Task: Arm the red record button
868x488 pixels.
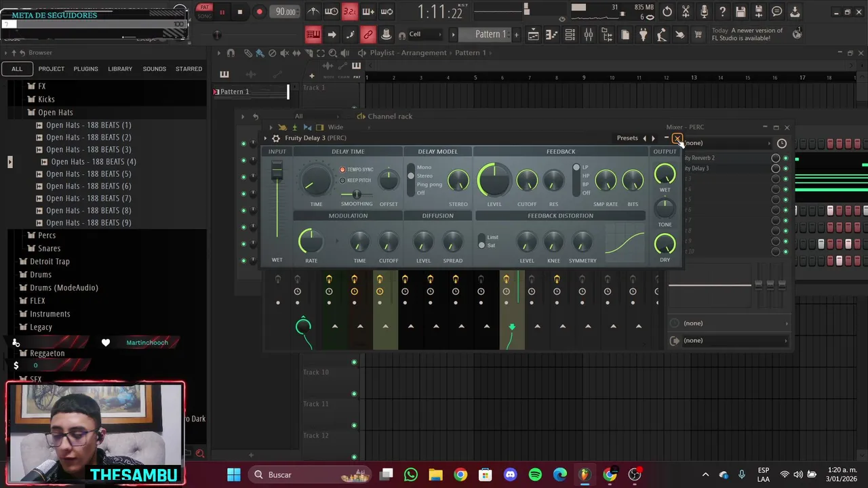Action: (x=259, y=12)
